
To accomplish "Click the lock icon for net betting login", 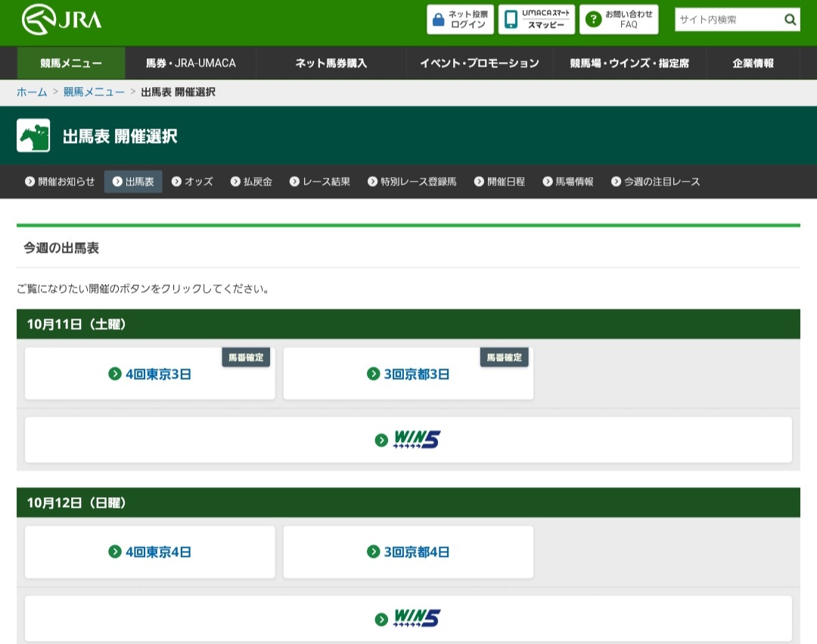I will 439,20.
